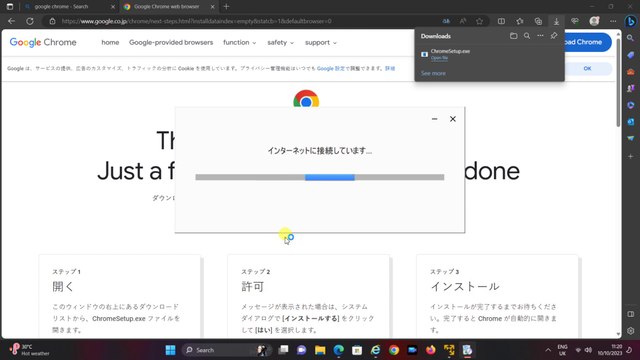Open Browser essentials heart icon

tap(575, 21)
